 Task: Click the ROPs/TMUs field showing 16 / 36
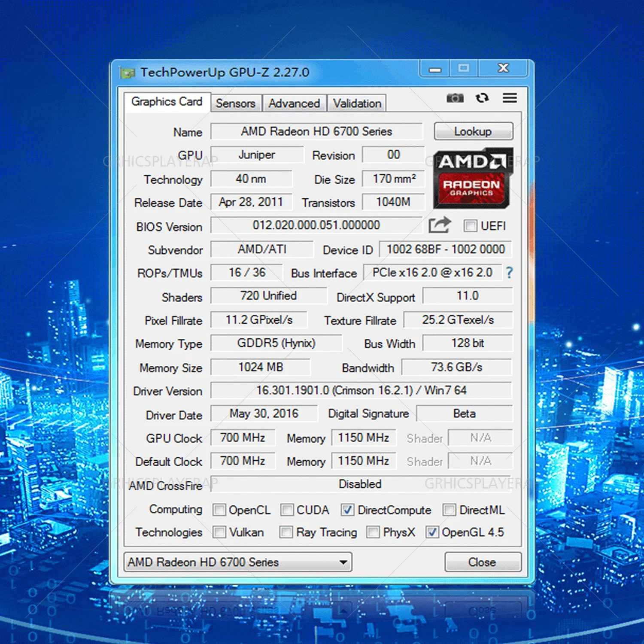tap(247, 272)
